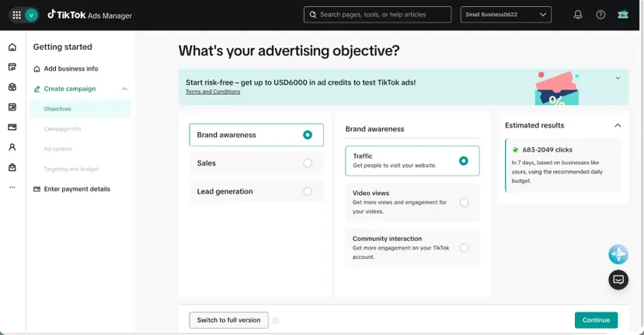The image size is (644, 335).
Task: Select the Traffic option
Action: pyautogui.click(x=413, y=161)
